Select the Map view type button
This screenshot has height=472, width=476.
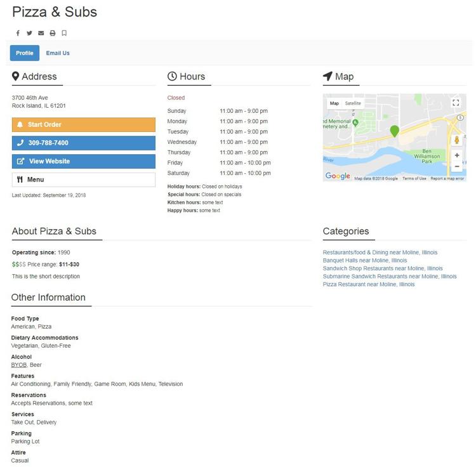[x=334, y=103]
